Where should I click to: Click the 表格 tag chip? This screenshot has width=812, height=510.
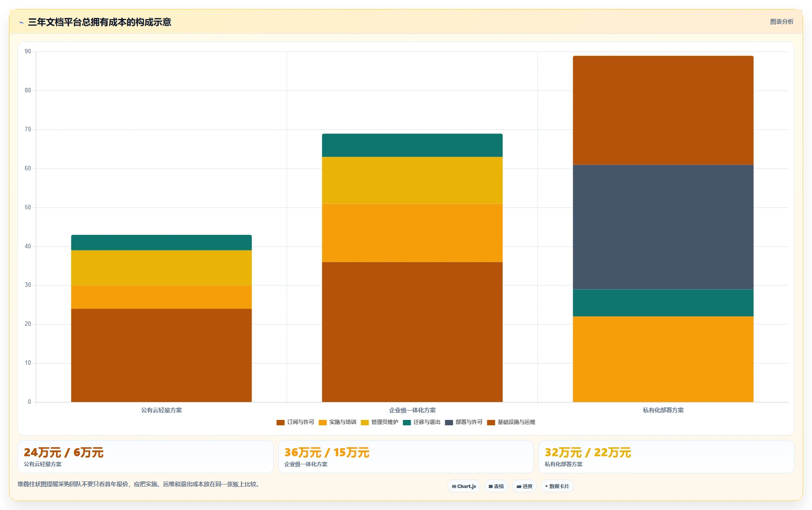click(496, 486)
